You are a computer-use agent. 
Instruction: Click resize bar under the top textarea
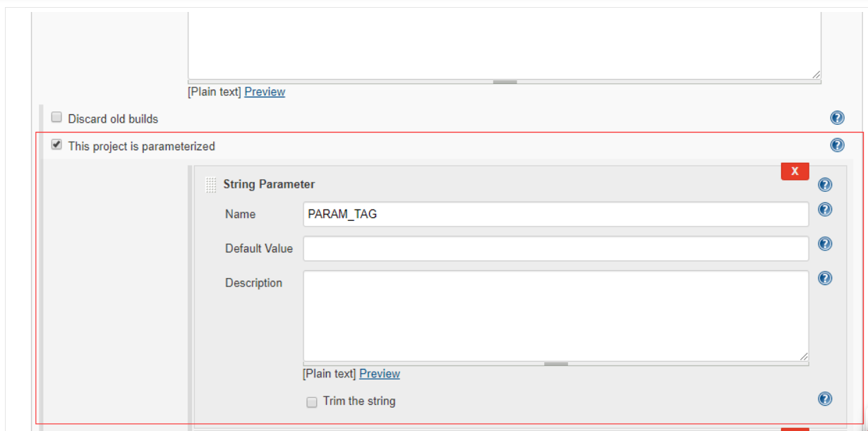[505, 82]
